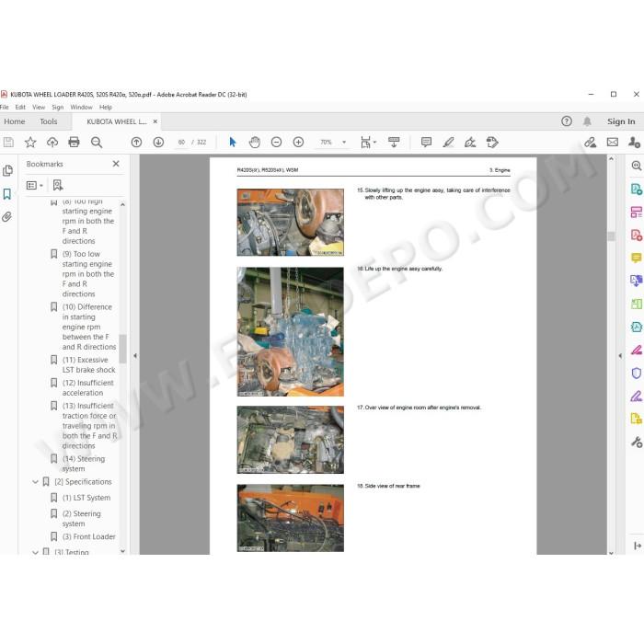Add a sticky note comment
Viewport: 644px width, 644px height.
pos(426,142)
